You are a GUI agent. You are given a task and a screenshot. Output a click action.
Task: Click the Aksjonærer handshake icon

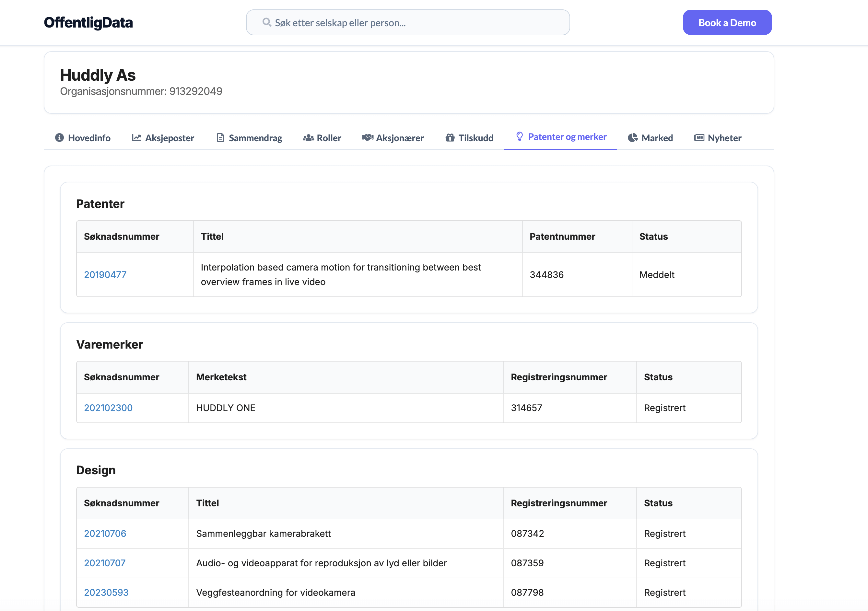click(x=368, y=138)
